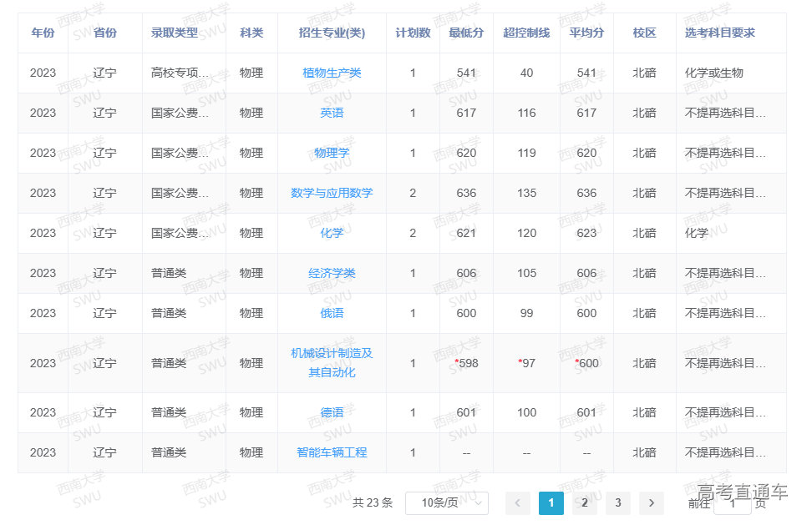Open the 10条/页 page size dropdown

(447, 502)
